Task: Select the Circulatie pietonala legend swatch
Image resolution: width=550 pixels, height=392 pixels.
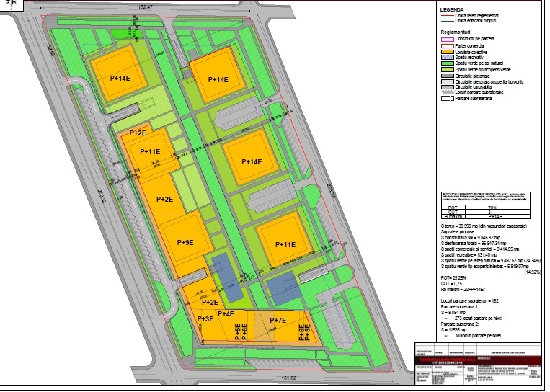Action: 446,74
